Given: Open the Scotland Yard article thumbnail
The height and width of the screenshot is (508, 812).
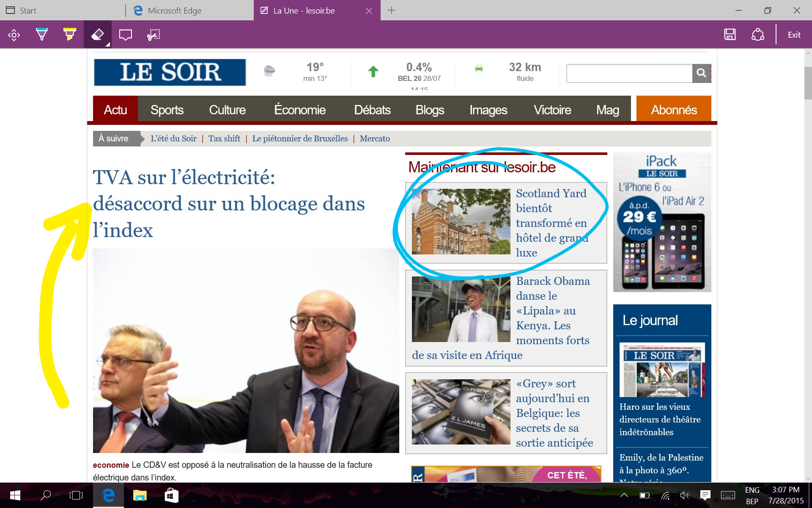Looking at the screenshot, I should point(461,221).
